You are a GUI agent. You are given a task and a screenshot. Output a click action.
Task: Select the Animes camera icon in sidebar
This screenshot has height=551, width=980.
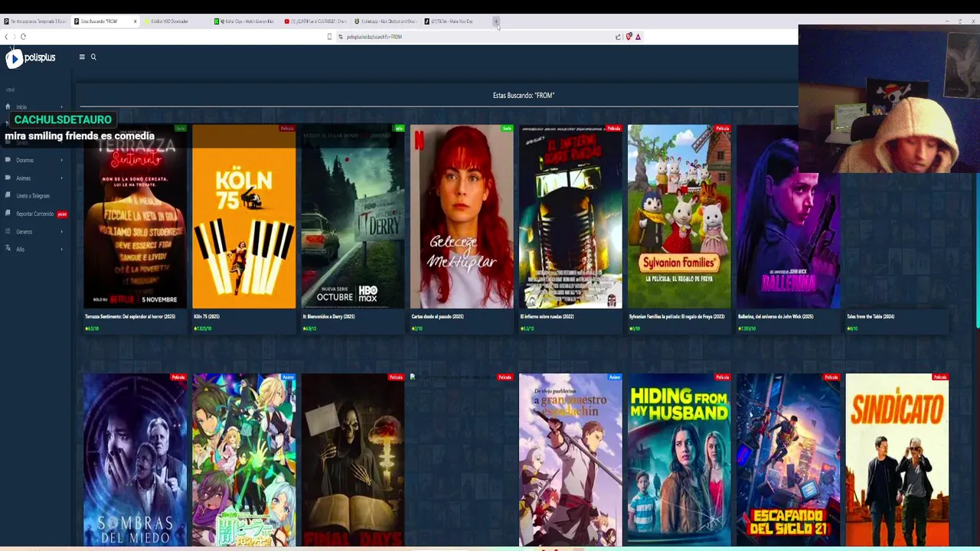pyautogui.click(x=8, y=178)
